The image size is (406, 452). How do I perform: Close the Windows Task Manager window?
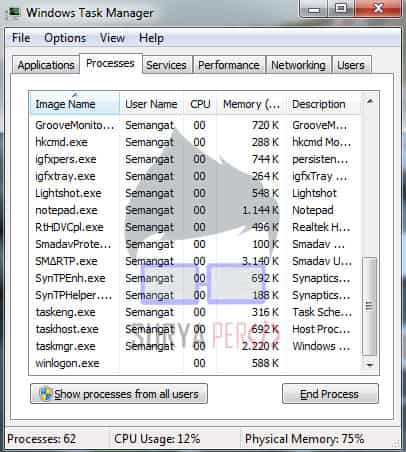tap(378, 9)
